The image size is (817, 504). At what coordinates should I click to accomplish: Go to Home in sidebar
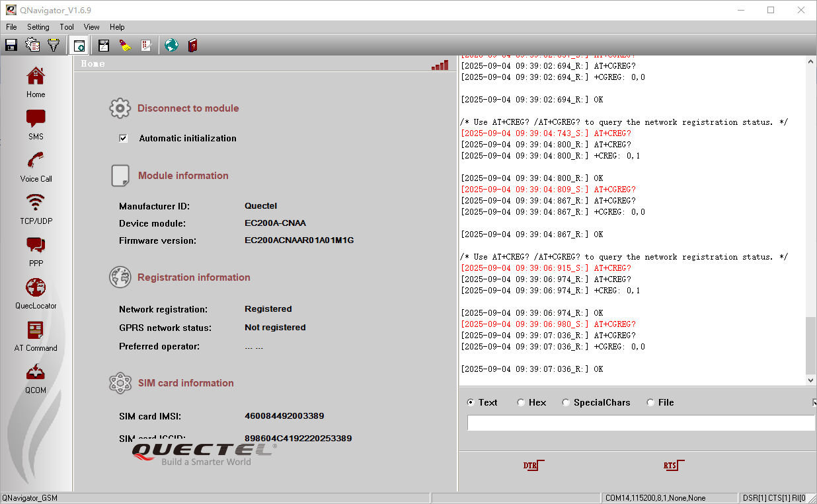coord(36,82)
